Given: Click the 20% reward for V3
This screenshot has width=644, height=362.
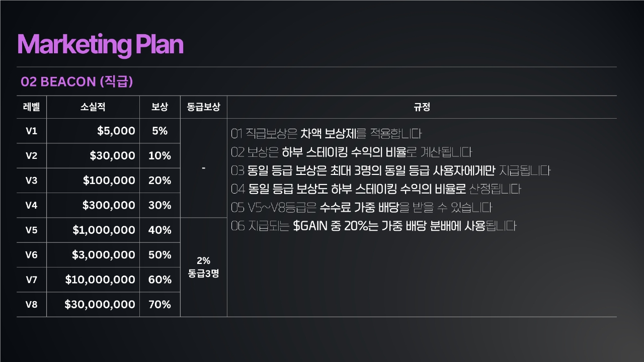Looking at the screenshot, I should tap(159, 180).
